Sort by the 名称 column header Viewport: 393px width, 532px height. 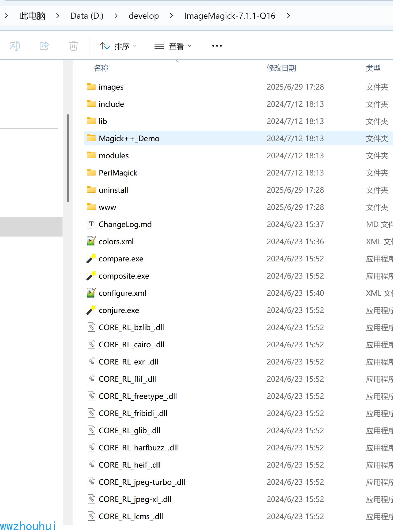101,68
